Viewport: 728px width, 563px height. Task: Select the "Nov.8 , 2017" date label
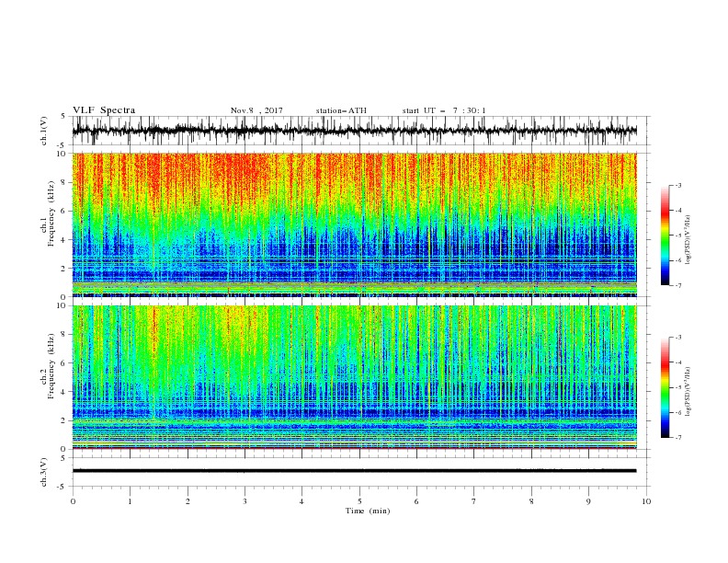(x=256, y=110)
